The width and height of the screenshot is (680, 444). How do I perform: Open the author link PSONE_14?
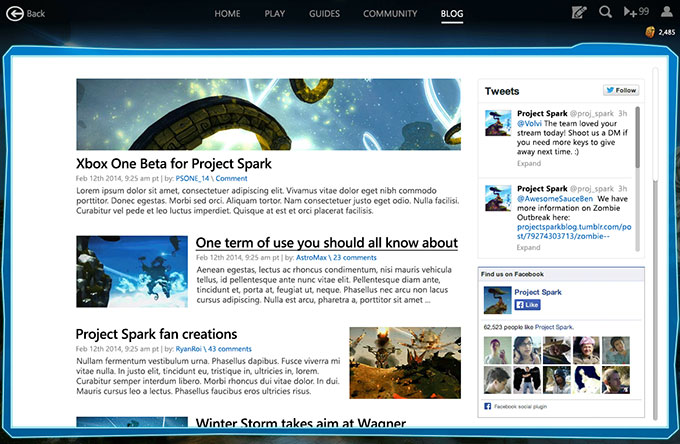[192, 178]
